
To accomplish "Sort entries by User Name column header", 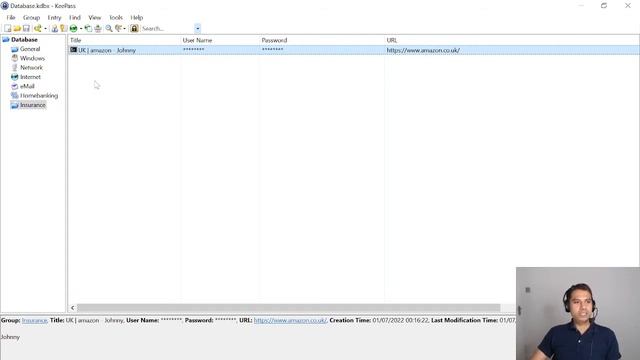I will (x=220, y=40).
